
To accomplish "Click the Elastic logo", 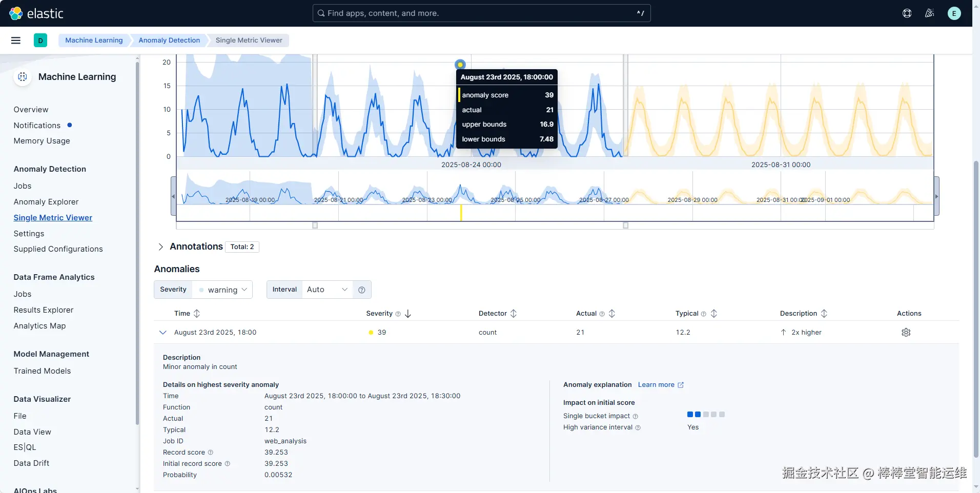I will tap(36, 13).
